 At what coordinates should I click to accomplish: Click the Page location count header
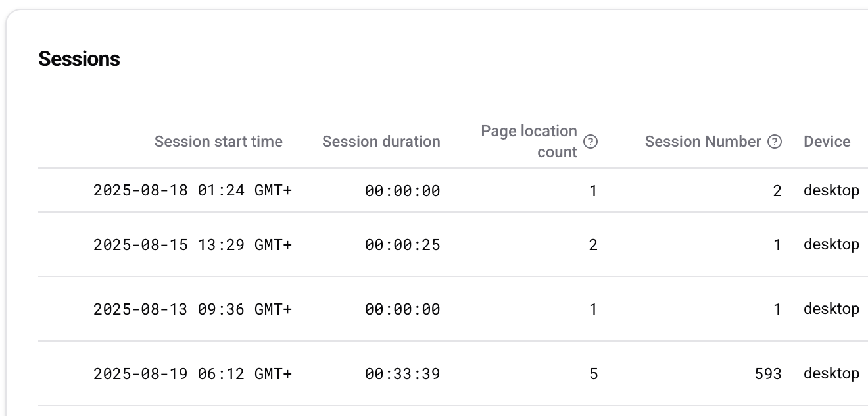[x=529, y=142]
